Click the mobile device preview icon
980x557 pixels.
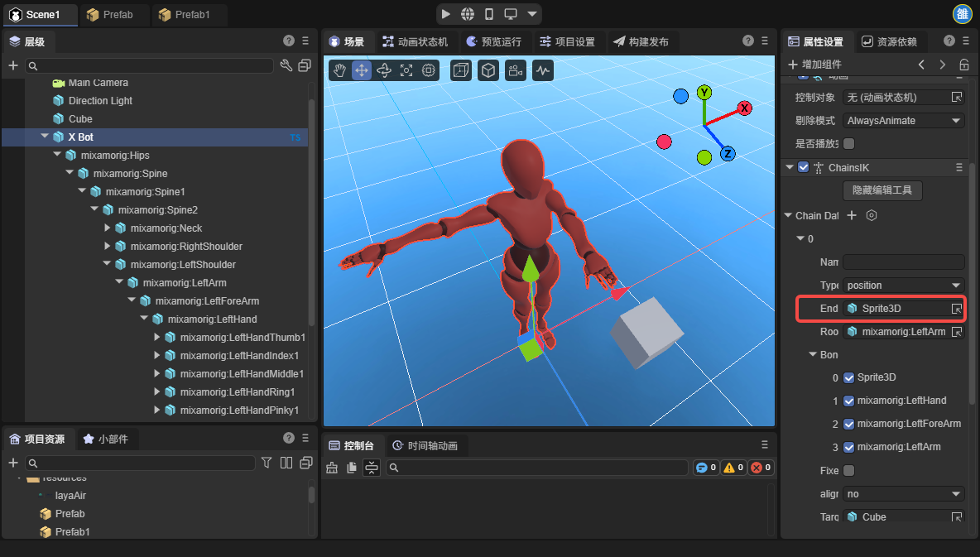489,14
